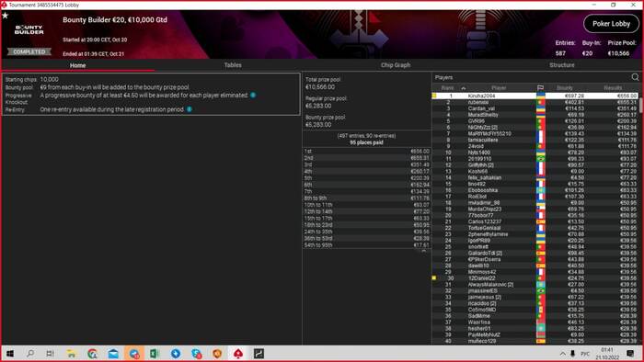644x362 pixels.
Task: Expand the payout list small arrow below prizes
Action: [x=424, y=251]
